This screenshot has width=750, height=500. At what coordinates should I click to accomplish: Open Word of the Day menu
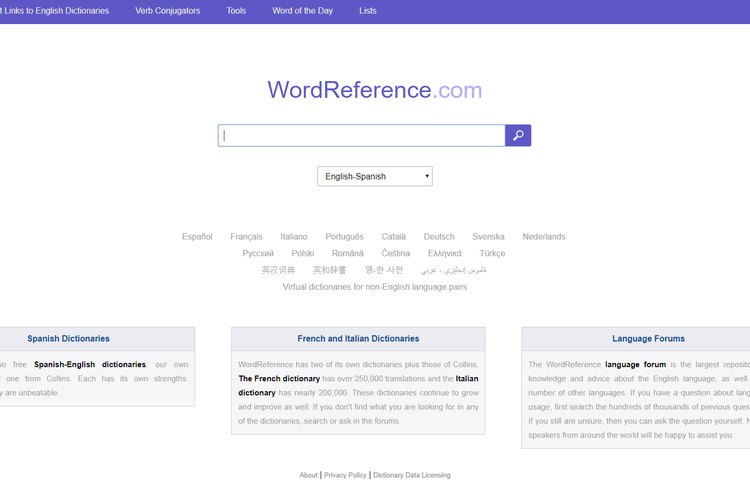302,11
